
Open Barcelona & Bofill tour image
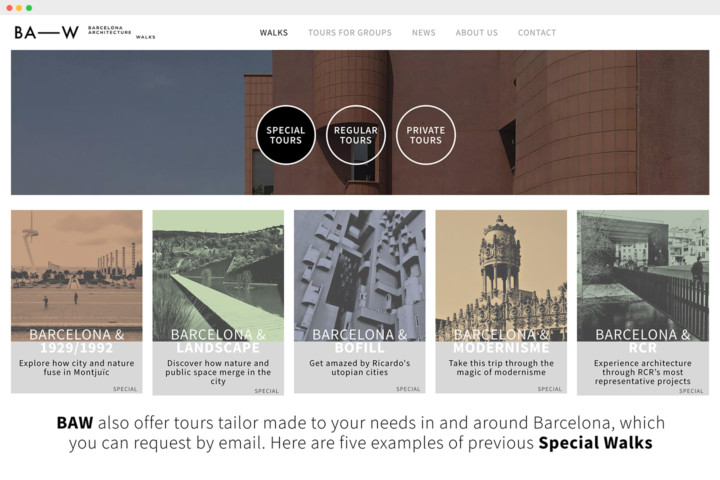pyautogui.click(x=359, y=270)
